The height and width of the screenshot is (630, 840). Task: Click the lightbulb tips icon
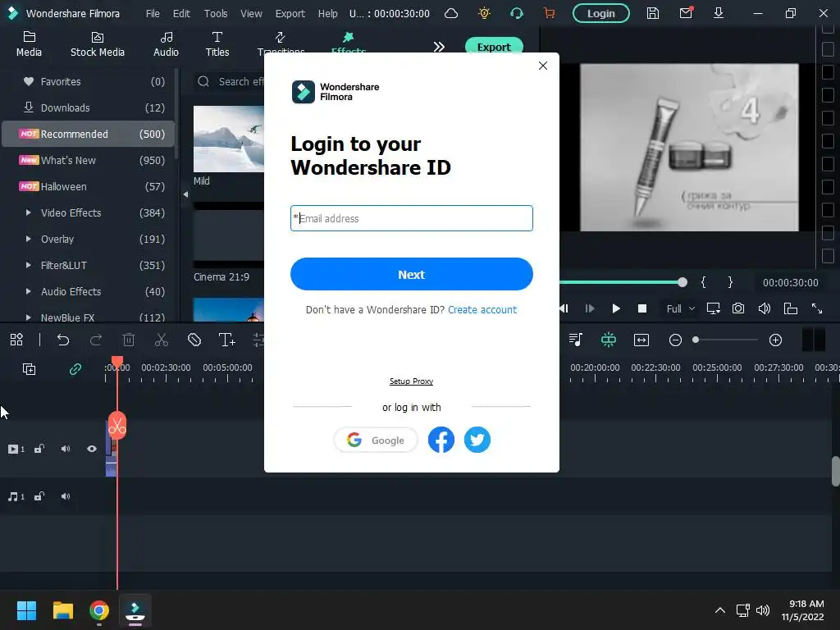tap(484, 13)
